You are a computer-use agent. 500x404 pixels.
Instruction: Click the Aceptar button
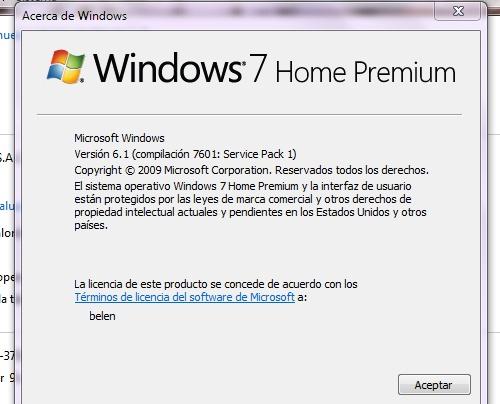tap(434, 385)
